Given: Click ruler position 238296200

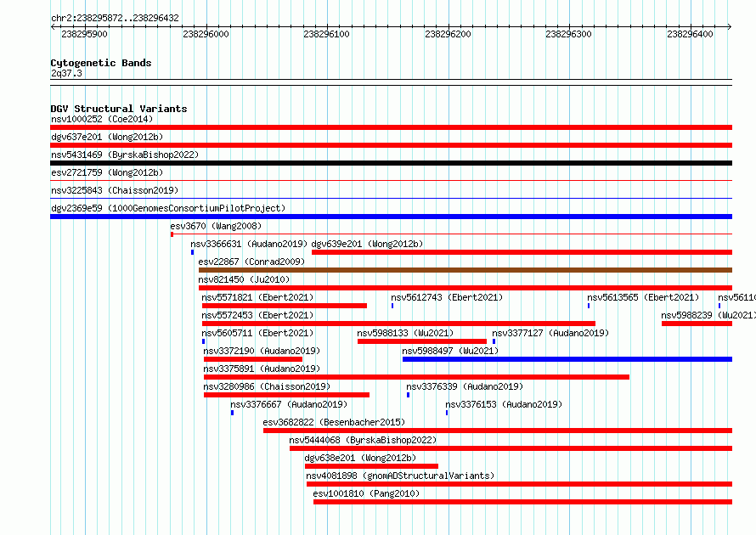Looking at the screenshot, I should pyautogui.click(x=448, y=34).
